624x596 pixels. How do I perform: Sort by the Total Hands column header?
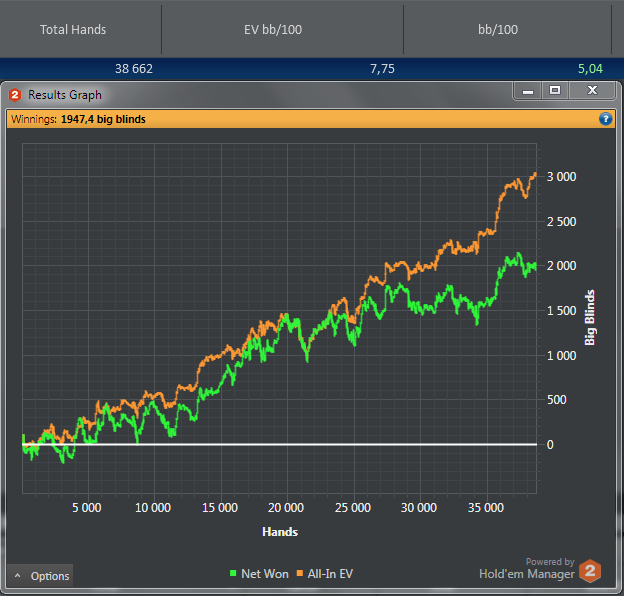pyautogui.click(x=73, y=29)
